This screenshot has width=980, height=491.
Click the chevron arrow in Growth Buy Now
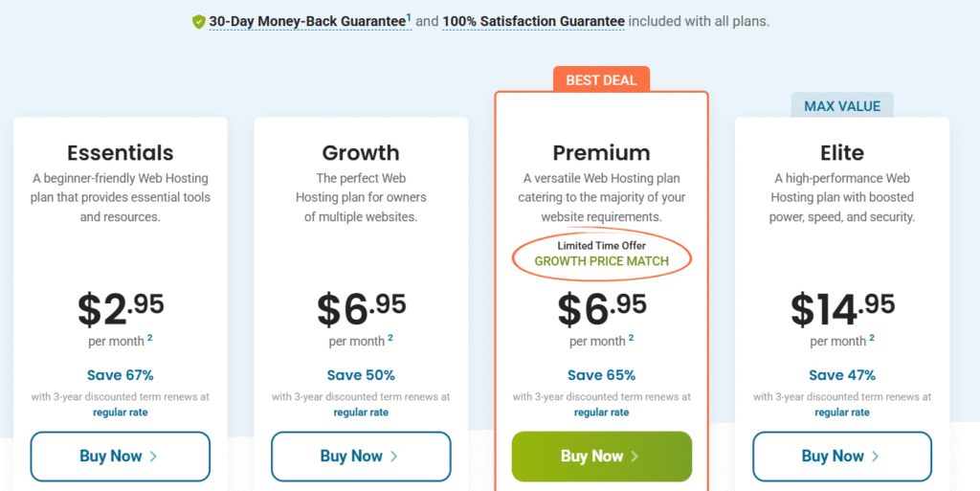tap(393, 457)
